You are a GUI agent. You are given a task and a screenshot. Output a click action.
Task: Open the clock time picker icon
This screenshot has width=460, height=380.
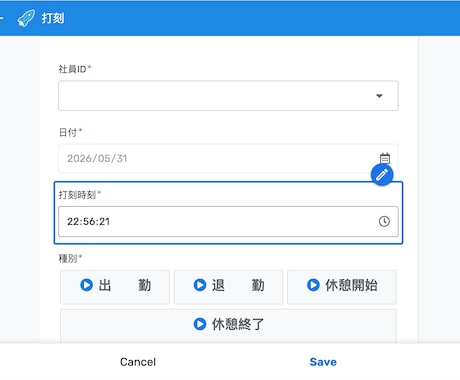tap(384, 221)
